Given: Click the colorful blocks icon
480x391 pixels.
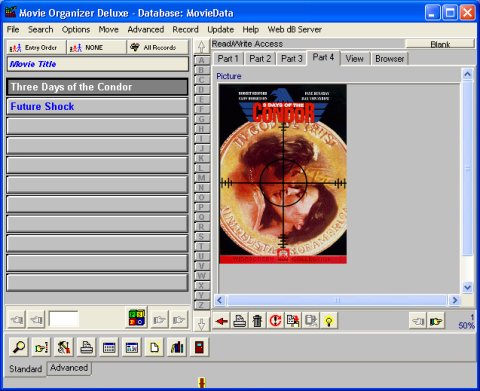Looking at the screenshot, I should point(137,318).
